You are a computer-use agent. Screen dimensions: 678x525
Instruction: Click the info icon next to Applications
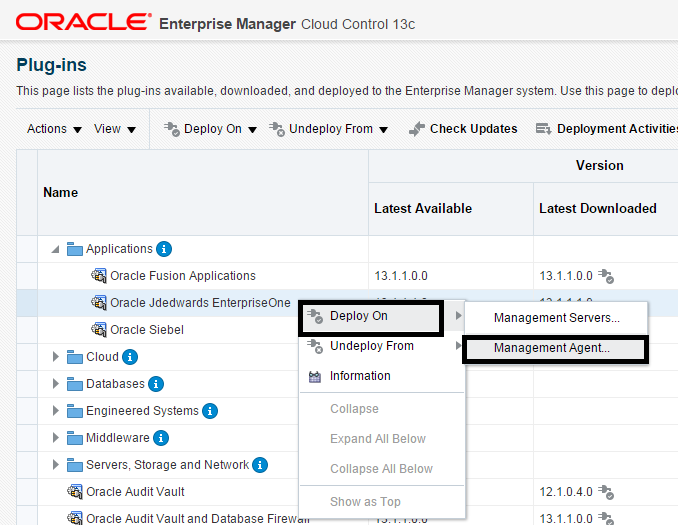click(x=165, y=249)
